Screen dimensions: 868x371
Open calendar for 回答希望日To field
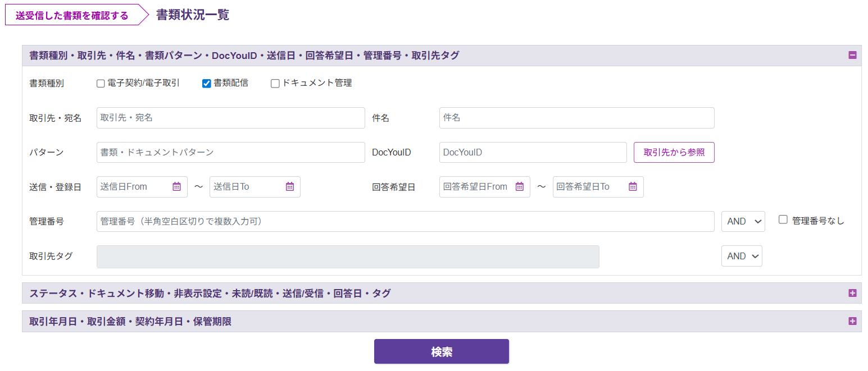(x=633, y=187)
